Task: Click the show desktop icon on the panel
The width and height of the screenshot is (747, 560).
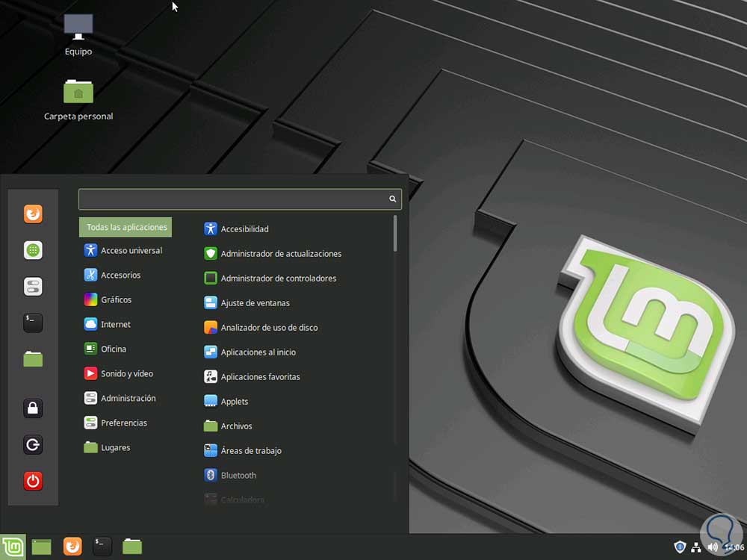Action: pyautogui.click(x=41, y=547)
